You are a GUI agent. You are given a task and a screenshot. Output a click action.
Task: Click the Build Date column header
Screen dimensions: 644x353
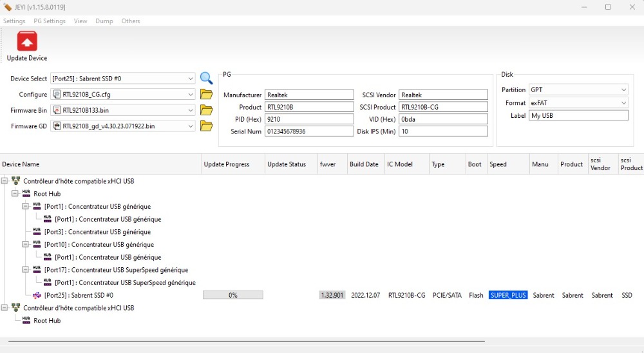pos(364,164)
